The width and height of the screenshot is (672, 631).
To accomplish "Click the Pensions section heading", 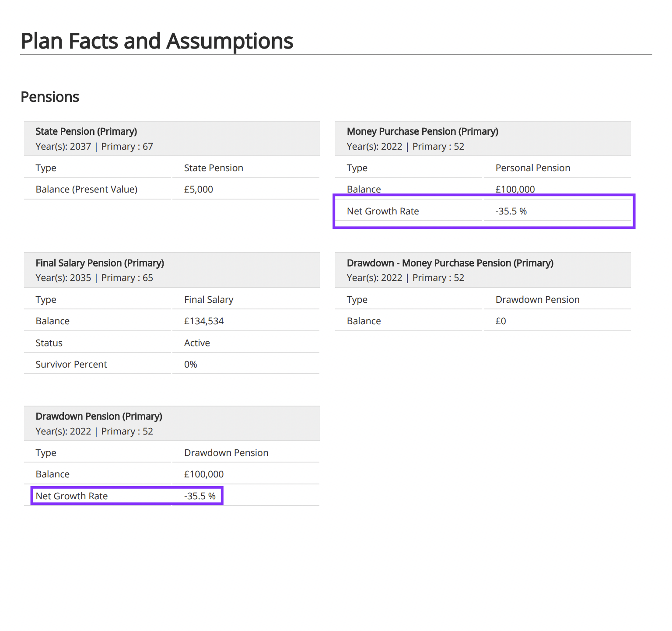I will [50, 97].
